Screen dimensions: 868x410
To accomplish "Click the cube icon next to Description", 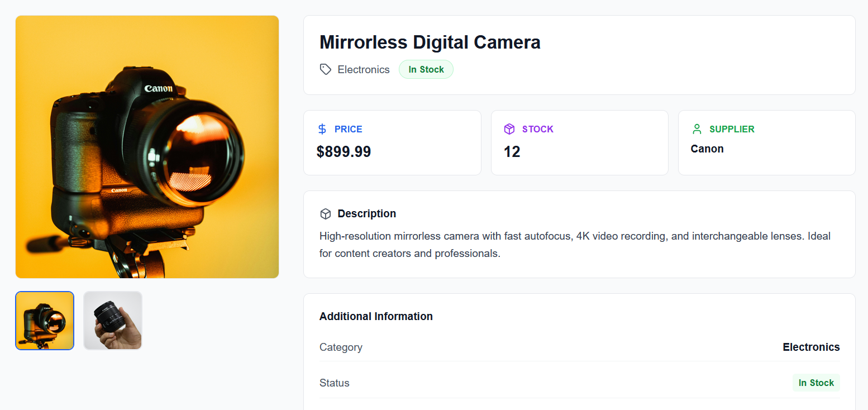I will click(325, 214).
